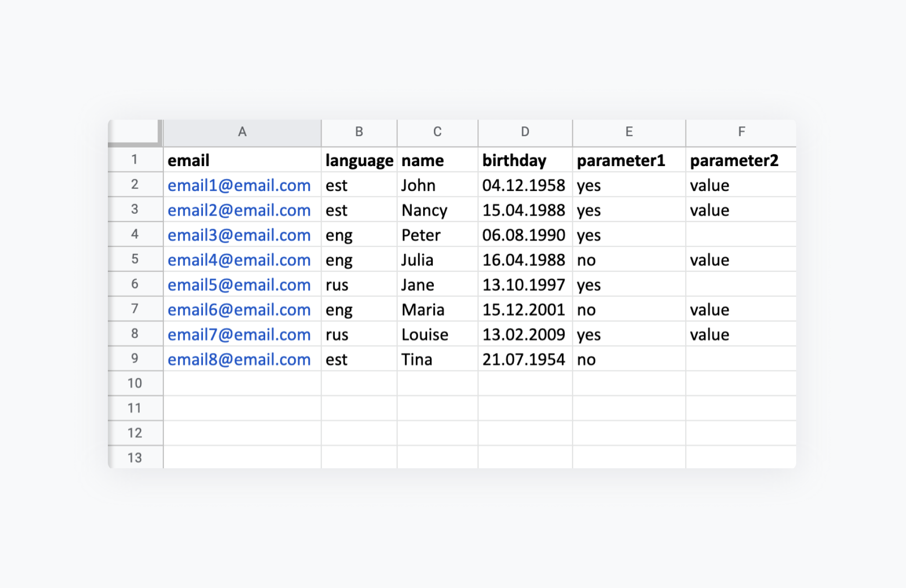Select birthday cell 15.12.2001
The image size is (906, 588).
(x=525, y=309)
